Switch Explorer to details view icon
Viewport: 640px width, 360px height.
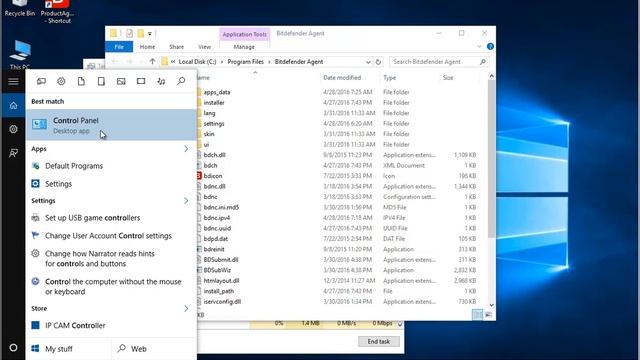pyautogui.click(x=477, y=314)
